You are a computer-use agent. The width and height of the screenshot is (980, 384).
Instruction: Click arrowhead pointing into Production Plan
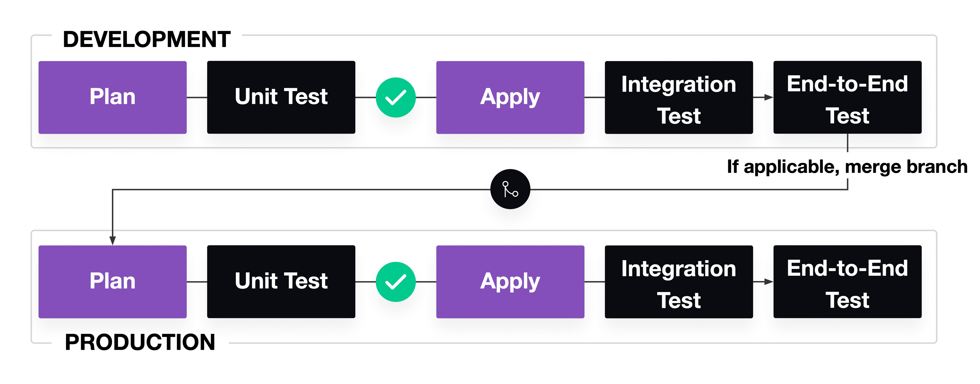click(113, 241)
